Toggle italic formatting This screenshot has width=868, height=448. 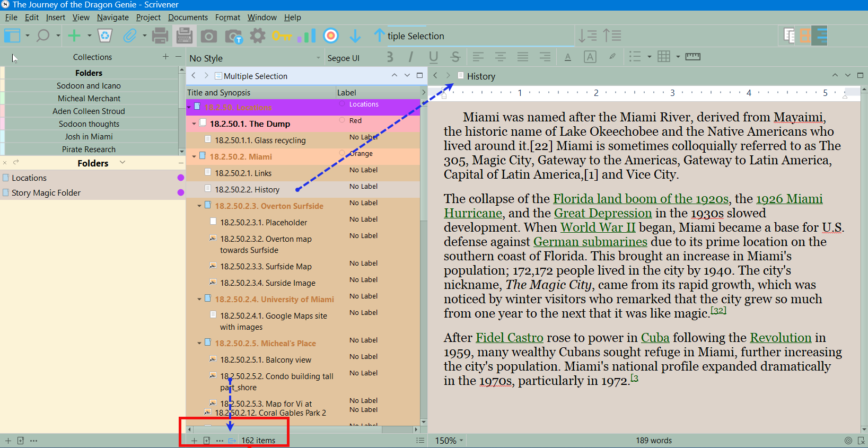coord(411,57)
